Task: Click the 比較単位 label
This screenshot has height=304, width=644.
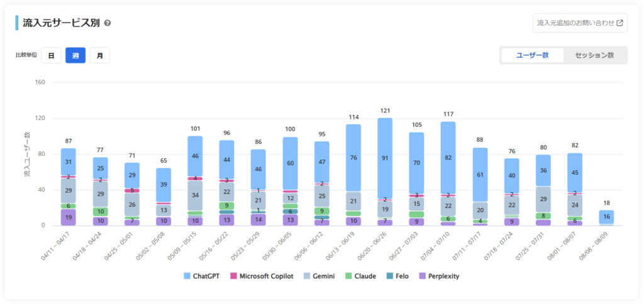Action: pyautogui.click(x=26, y=55)
